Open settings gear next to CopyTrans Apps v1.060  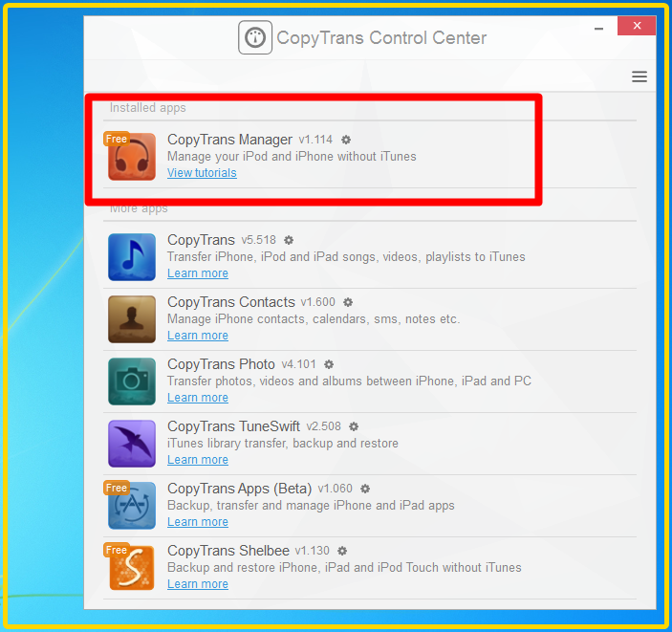365,489
